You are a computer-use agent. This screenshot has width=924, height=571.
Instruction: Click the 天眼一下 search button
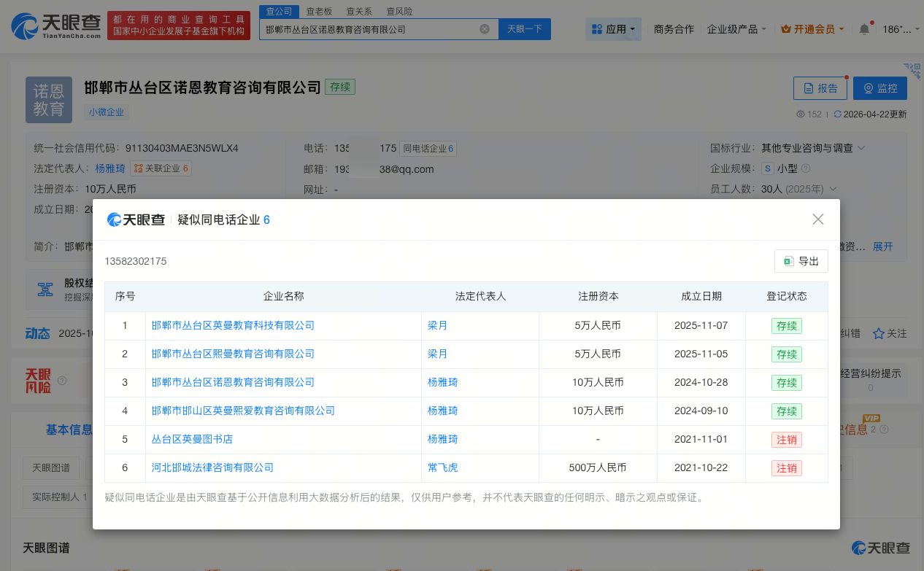[525, 29]
